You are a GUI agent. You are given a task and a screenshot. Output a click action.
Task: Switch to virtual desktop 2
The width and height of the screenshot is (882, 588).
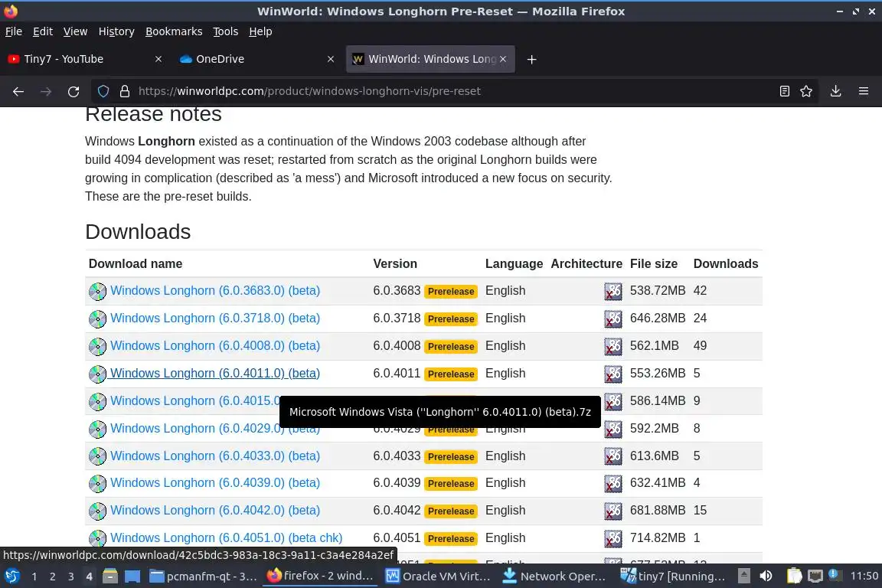click(52, 577)
